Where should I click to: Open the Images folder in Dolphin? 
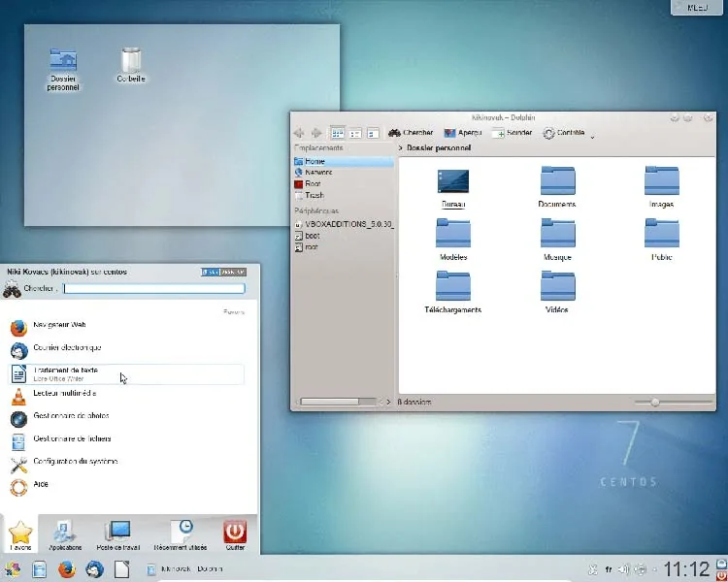click(x=662, y=187)
